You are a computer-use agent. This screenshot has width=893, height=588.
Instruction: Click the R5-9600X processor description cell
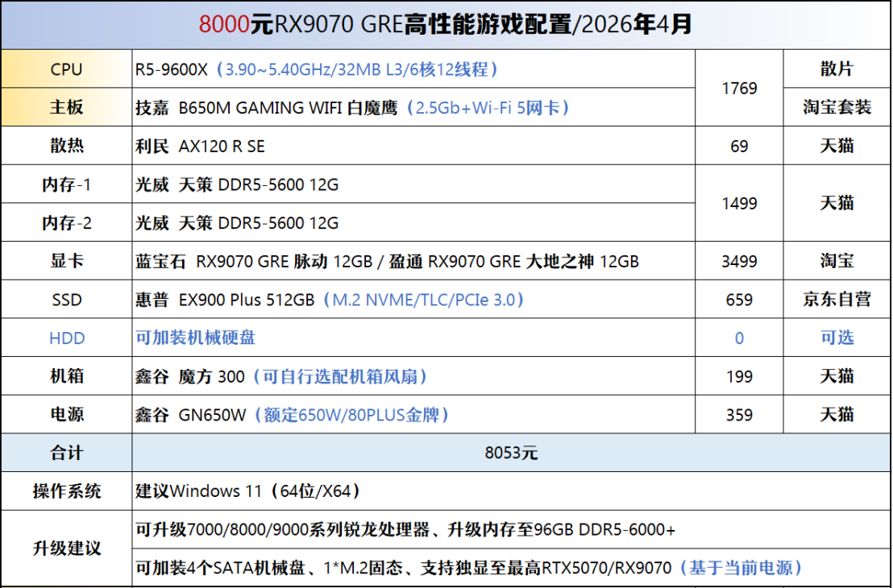coord(413,69)
